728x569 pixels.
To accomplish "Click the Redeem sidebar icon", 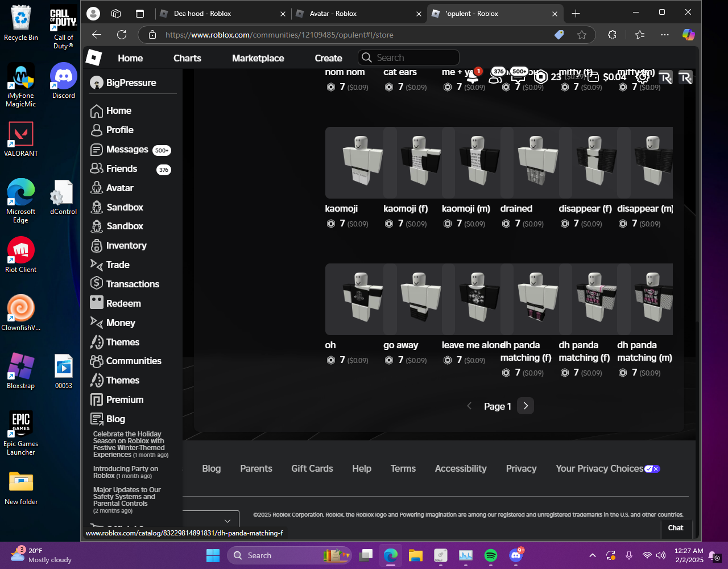I will pos(97,303).
